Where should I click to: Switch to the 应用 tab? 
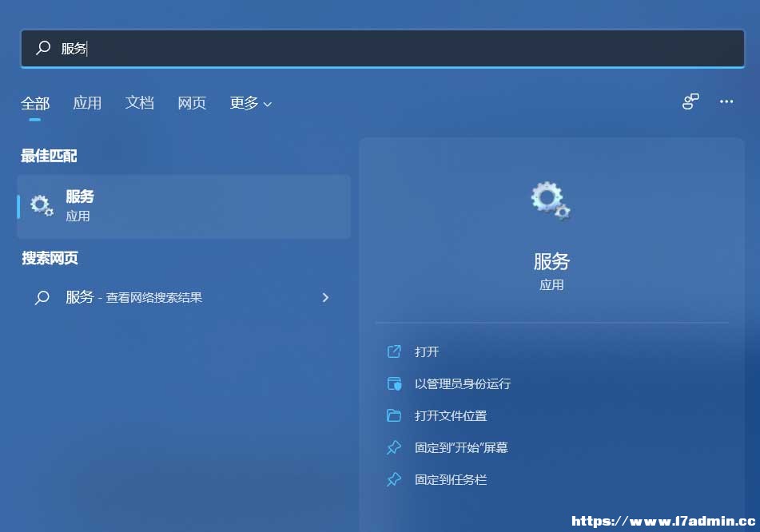pyautogui.click(x=87, y=103)
